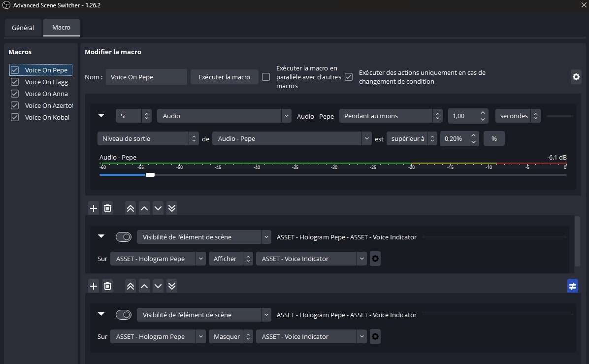Click the blue filter icon on the right edge
The height and width of the screenshot is (364, 589).
pos(572,286)
